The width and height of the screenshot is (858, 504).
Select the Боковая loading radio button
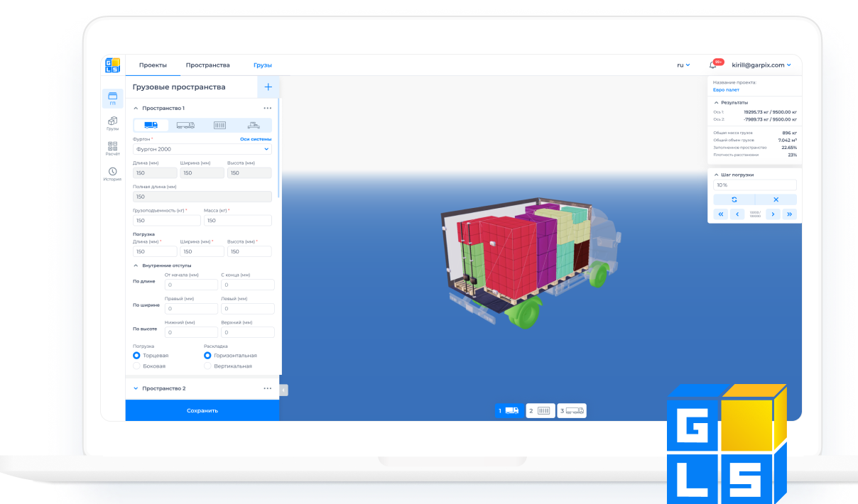coord(136,366)
